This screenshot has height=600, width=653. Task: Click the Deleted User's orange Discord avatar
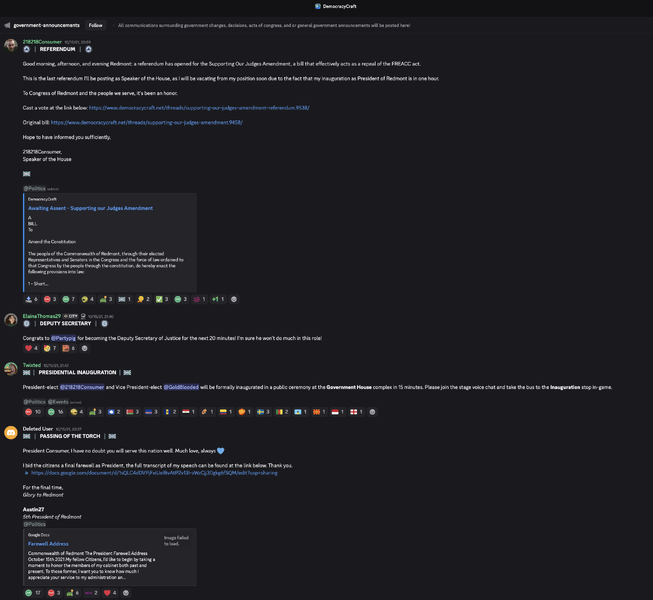click(x=11, y=433)
